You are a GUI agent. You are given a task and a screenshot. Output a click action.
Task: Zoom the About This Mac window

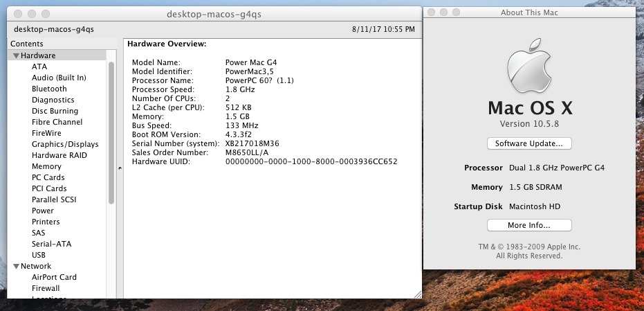pos(456,12)
